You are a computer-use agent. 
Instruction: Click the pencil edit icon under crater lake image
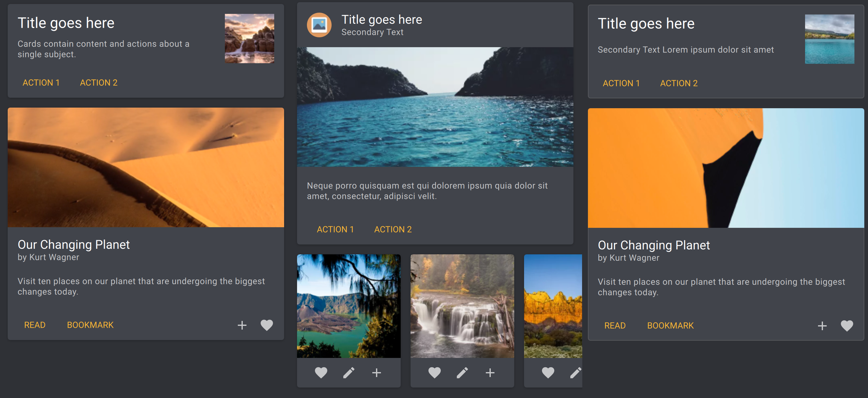pos(349,372)
